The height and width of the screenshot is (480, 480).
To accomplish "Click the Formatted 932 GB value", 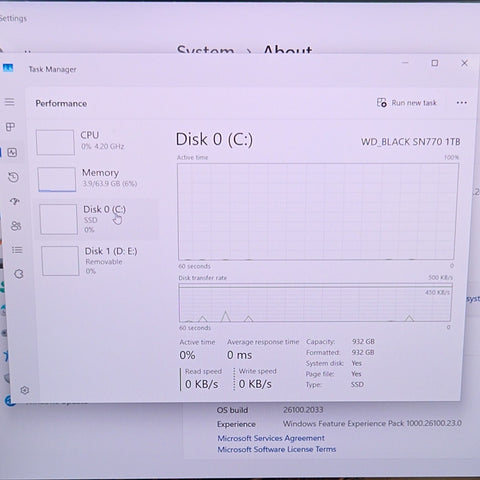I will click(363, 352).
